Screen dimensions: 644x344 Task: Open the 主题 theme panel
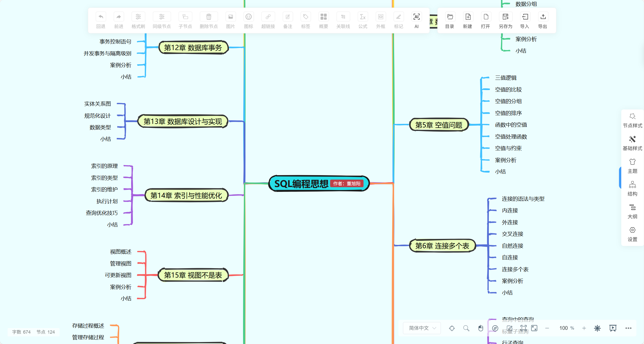(x=632, y=166)
